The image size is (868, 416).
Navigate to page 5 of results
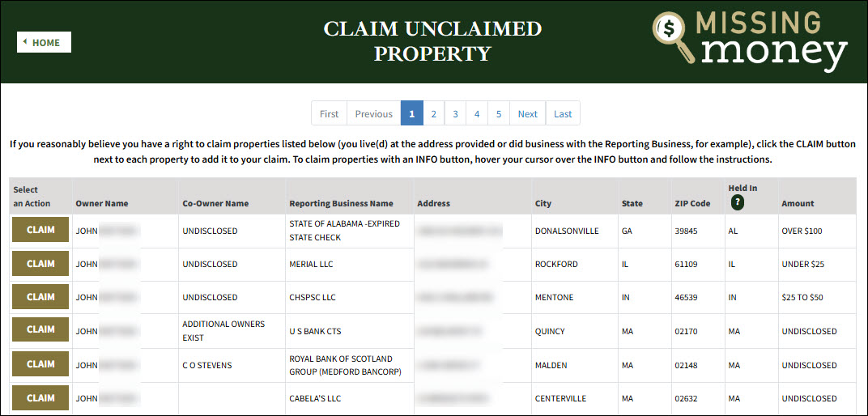[499, 114]
